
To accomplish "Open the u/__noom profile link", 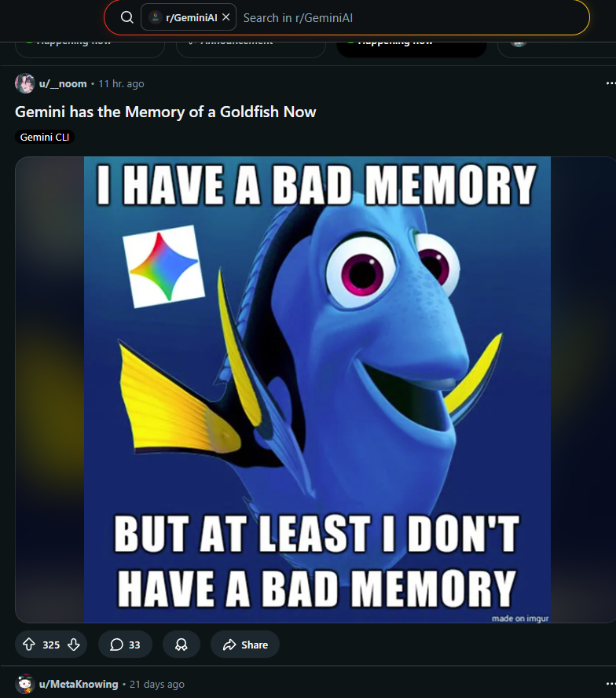I will click(63, 83).
